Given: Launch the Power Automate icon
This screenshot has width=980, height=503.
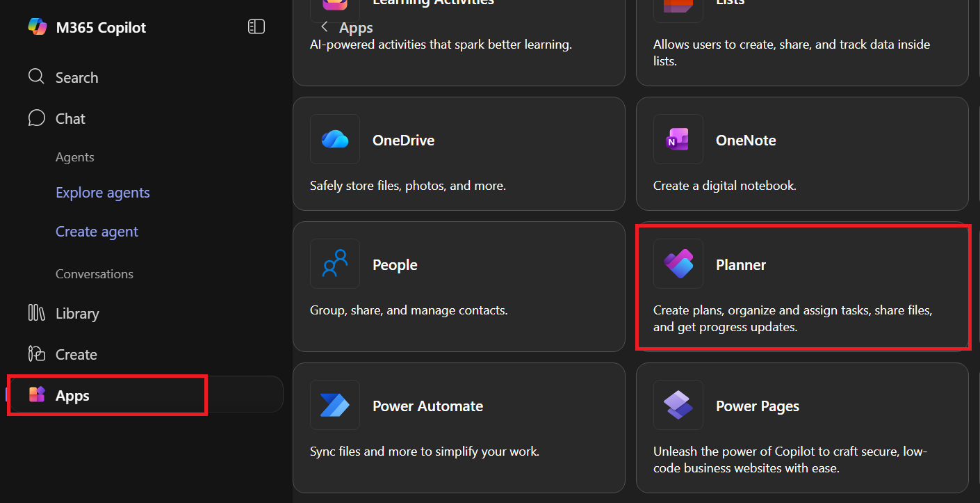Looking at the screenshot, I should click(334, 404).
